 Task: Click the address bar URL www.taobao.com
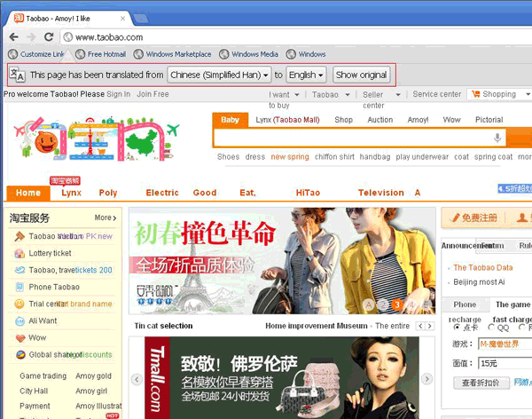(x=109, y=37)
